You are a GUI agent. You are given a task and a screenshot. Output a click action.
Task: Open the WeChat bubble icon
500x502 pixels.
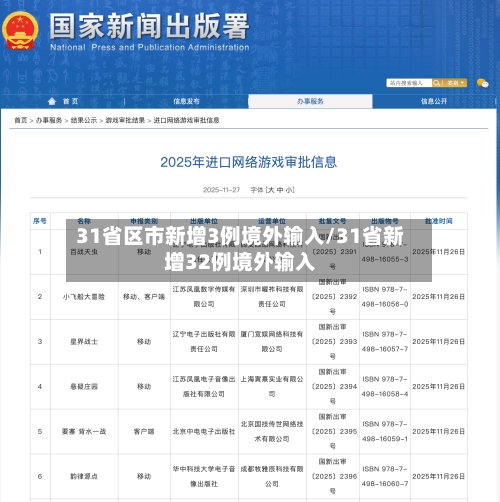tap(482, 83)
